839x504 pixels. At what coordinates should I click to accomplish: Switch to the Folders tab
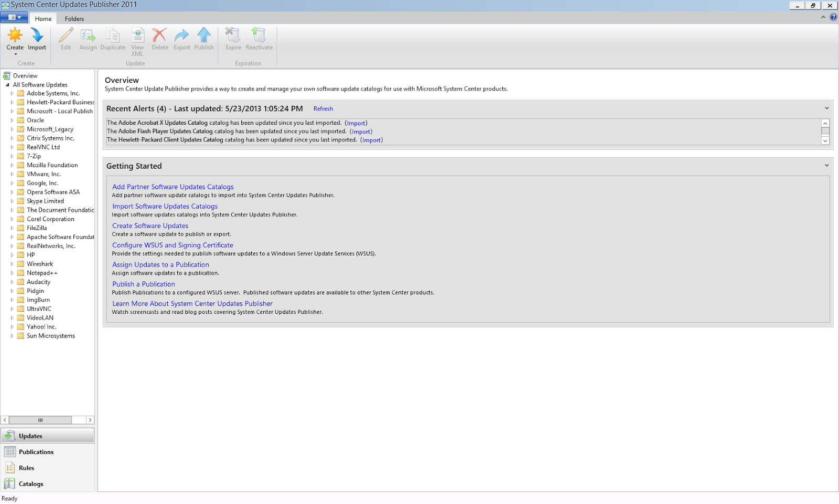(74, 18)
